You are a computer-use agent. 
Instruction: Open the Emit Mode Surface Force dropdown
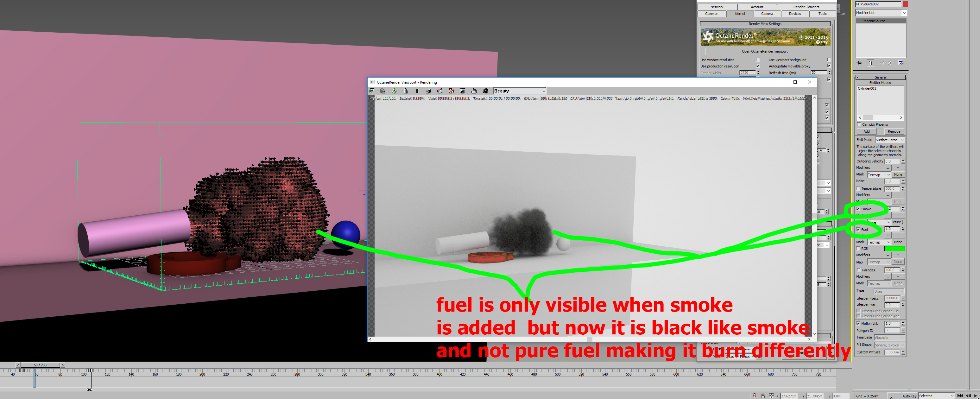tap(889, 140)
